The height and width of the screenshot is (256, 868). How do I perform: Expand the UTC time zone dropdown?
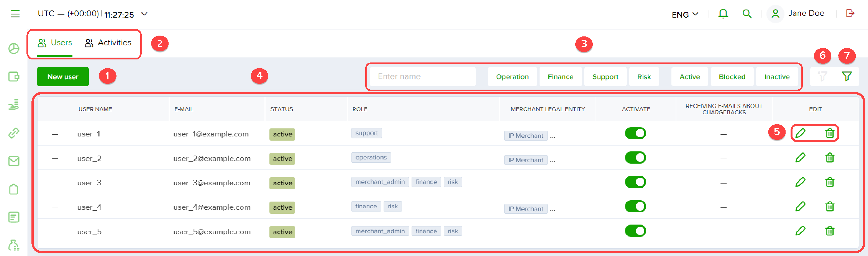[144, 14]
